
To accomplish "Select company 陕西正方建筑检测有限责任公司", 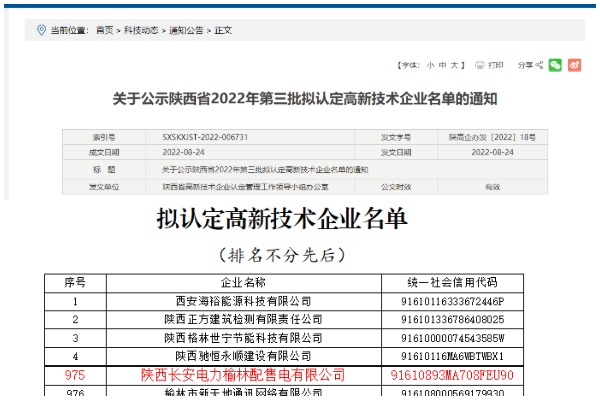I will tap(243, 319).
